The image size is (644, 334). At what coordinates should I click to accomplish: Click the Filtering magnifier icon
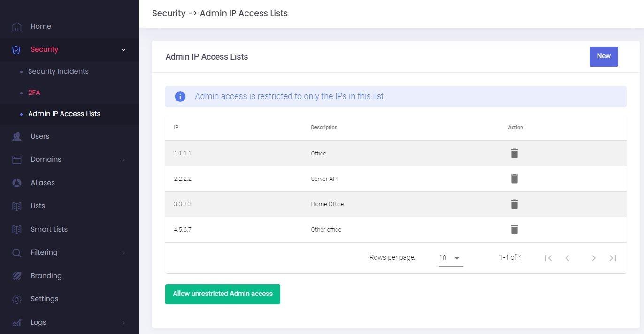(x=16, y=252)
